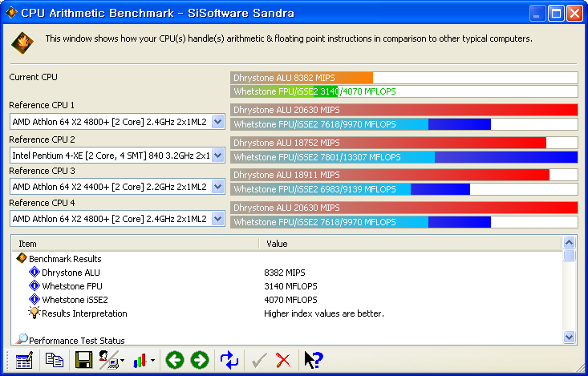The width and height of the screenshot is (588, 376).
Task: Click the large flame module icon near description
Action: 22,42
